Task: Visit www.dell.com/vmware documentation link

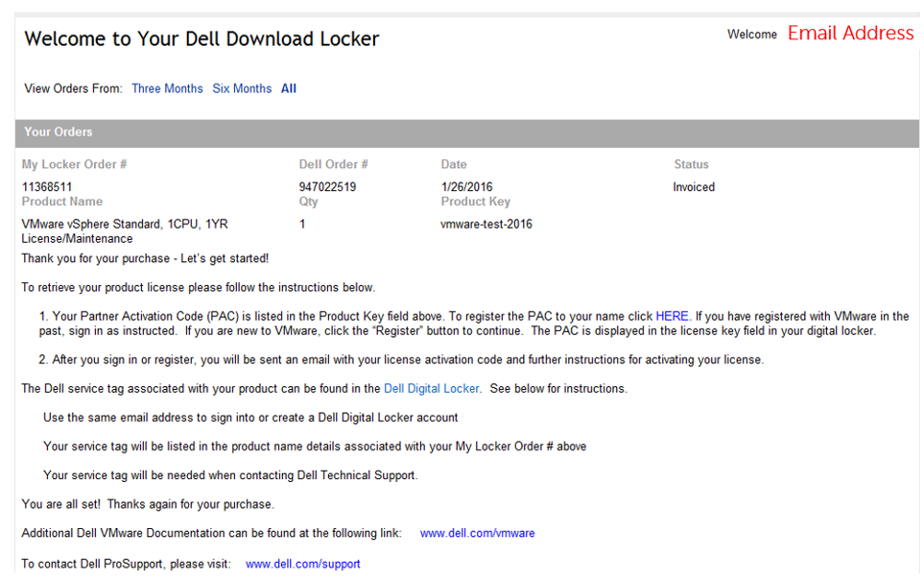Action: 477,533
